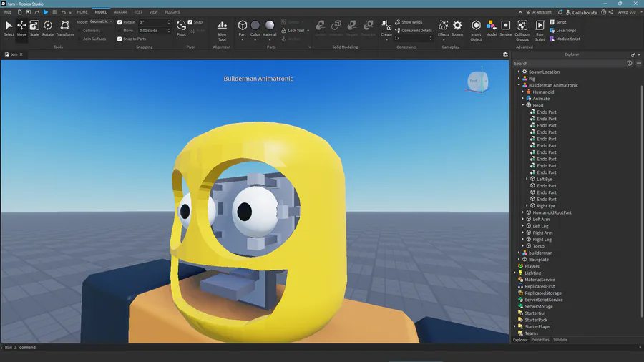Screen dimensions: 644x362
Task: Collapse the Head node in Explorer
Action: click(523, 105)
